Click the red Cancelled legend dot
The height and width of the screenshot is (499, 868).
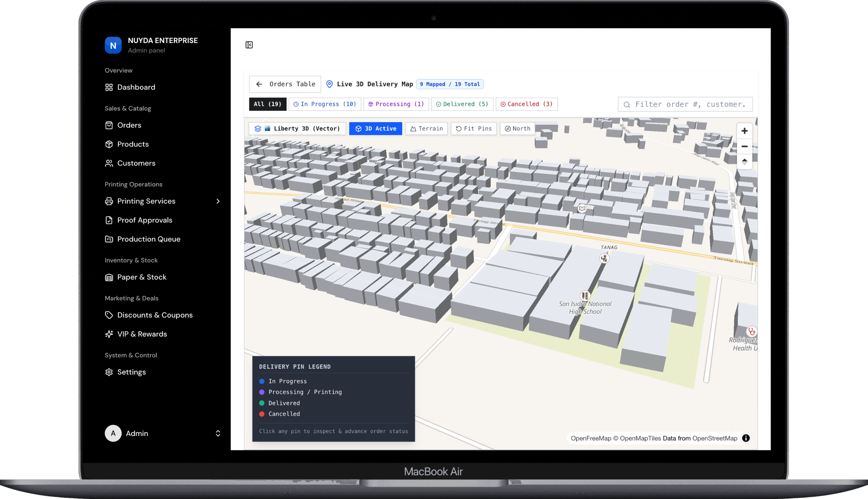click(262, 414)
